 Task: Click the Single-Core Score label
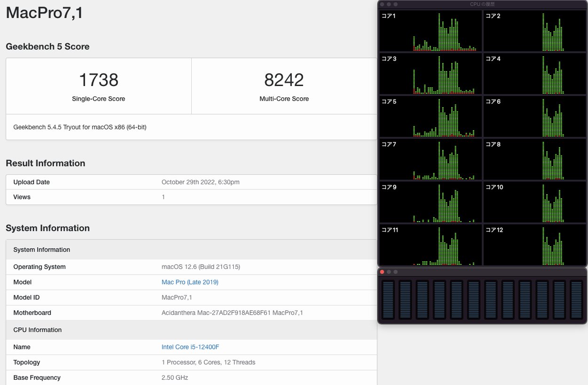coord(99,99)
